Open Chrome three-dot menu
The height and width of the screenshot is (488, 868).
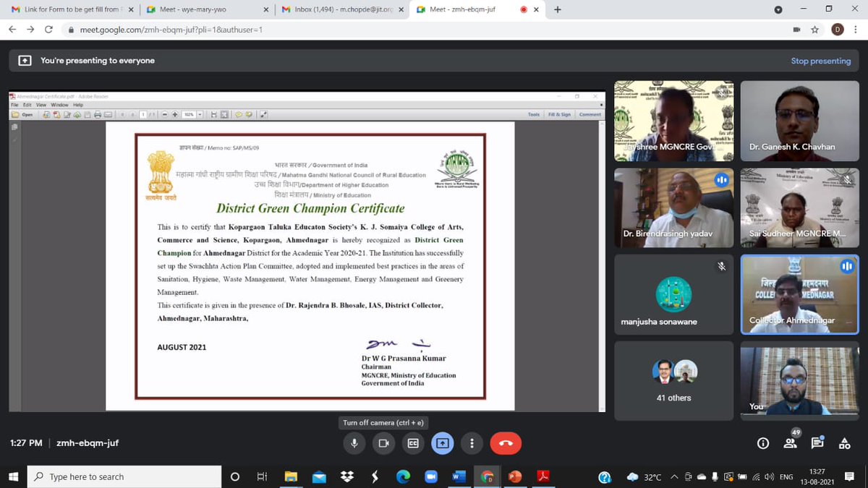856,30
